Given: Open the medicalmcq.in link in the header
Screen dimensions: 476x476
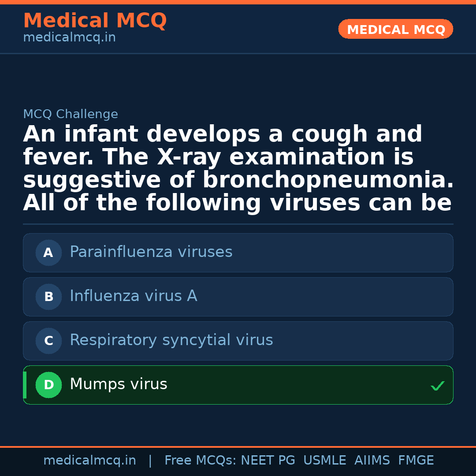Looking at the screenshot, I should (x=69, y=38).
